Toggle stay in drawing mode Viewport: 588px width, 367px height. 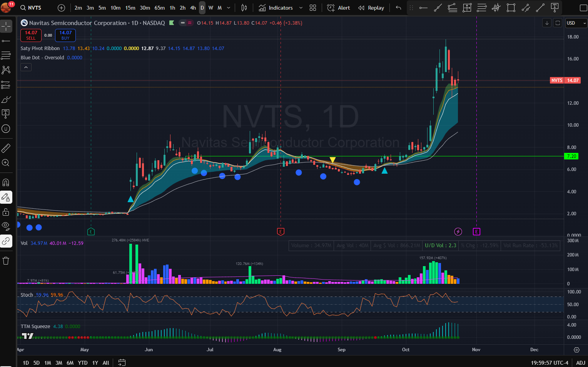point(6,197)
